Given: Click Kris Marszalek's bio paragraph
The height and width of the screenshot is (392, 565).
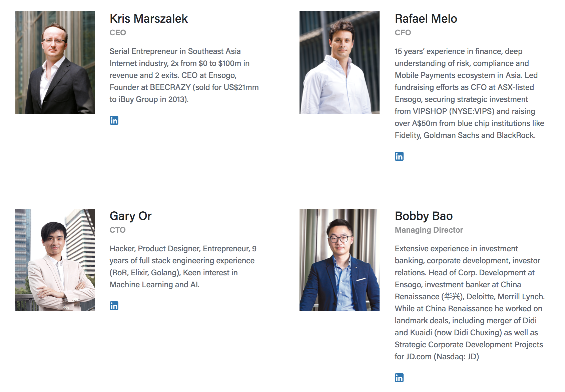Looking at the screenshot, I should coord(184,75).
